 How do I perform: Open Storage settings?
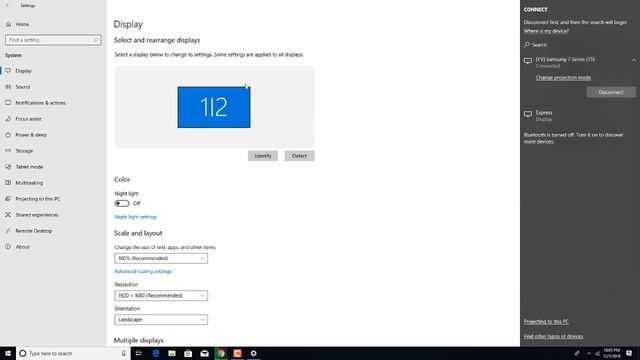pyautogui.click(x=24, y=151)
